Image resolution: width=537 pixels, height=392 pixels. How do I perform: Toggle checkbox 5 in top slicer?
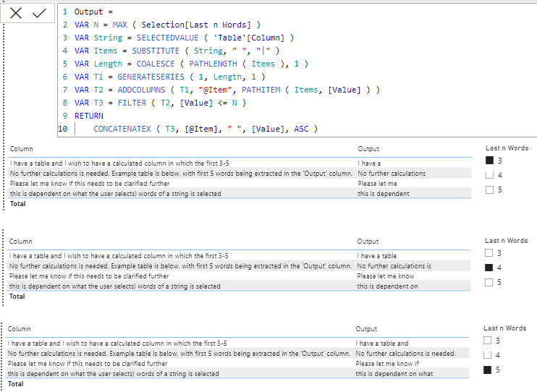[x=490, y=189]
